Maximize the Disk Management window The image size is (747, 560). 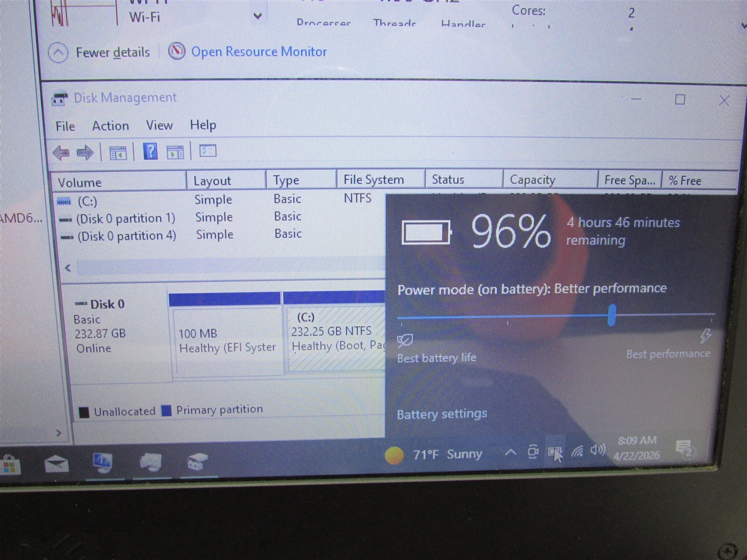coord(680,99)
